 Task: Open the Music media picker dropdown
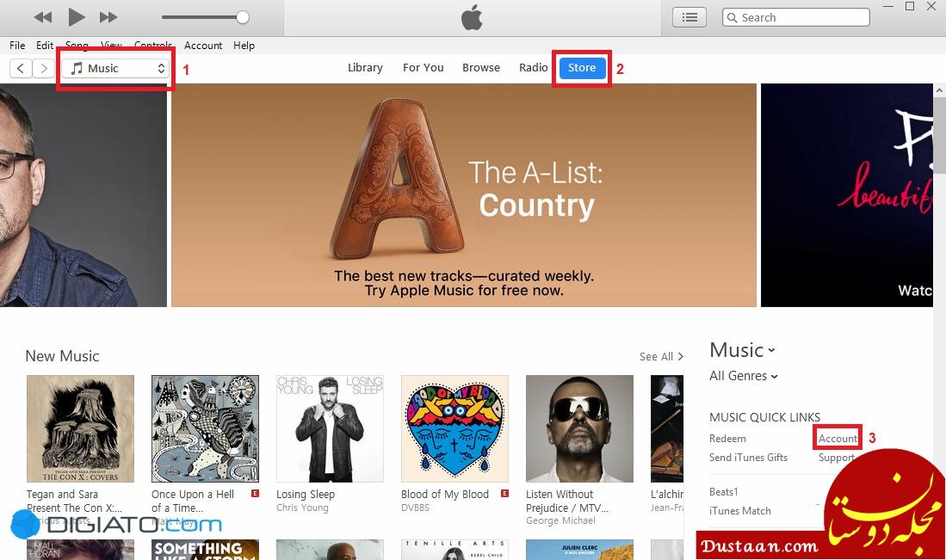coord(115,68)
